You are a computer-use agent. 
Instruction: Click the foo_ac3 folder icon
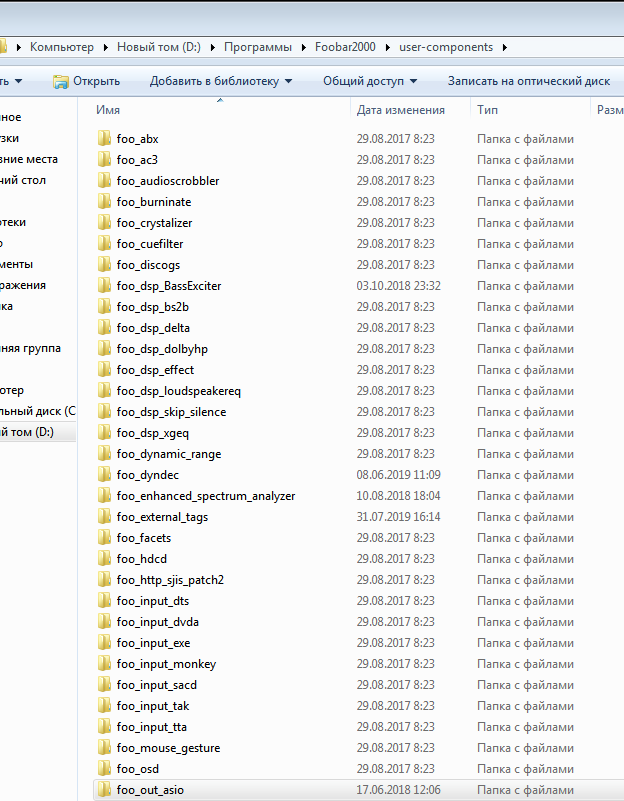point(104,159)
